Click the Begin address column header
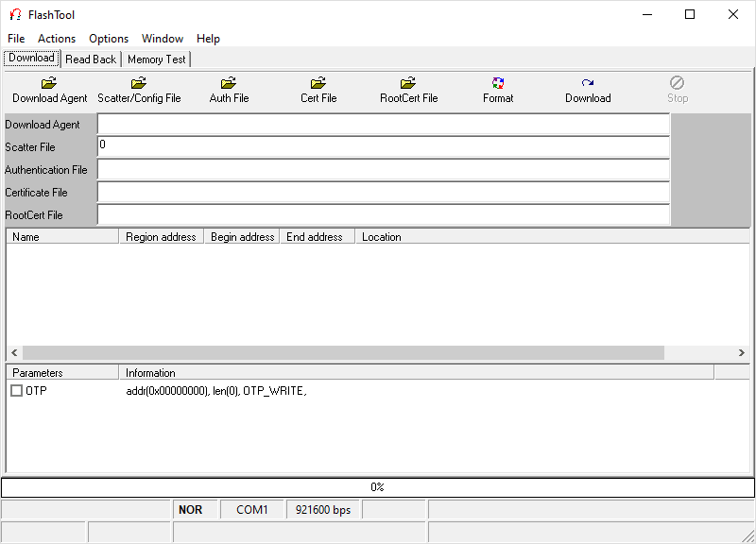The width and height of the screenshot is (756, 544). click(x=242, y=237)
